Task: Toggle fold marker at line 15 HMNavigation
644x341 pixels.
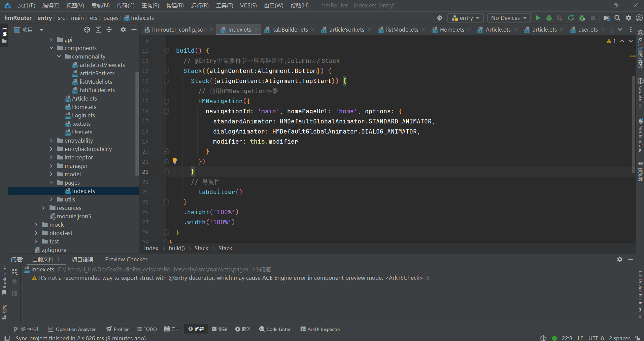Action: click(x=166, y=101)
